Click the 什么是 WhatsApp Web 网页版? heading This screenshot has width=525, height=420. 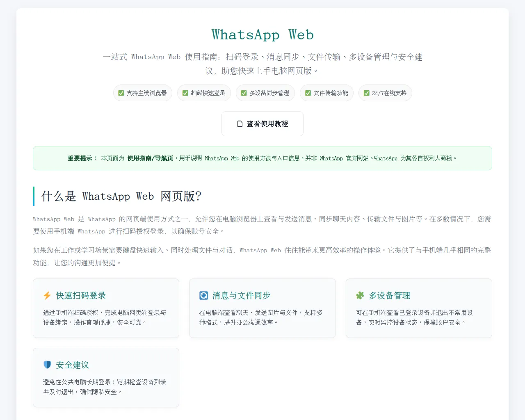tap(121, 196)
